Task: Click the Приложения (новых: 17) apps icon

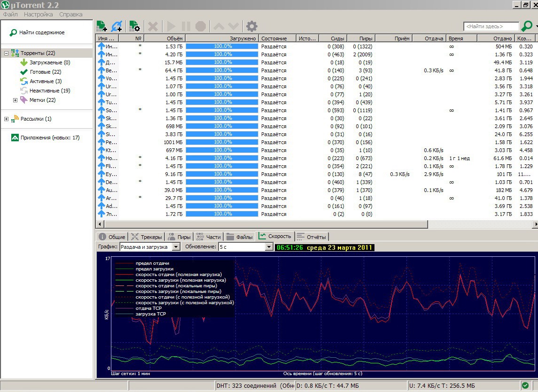Action: [15, 138]
